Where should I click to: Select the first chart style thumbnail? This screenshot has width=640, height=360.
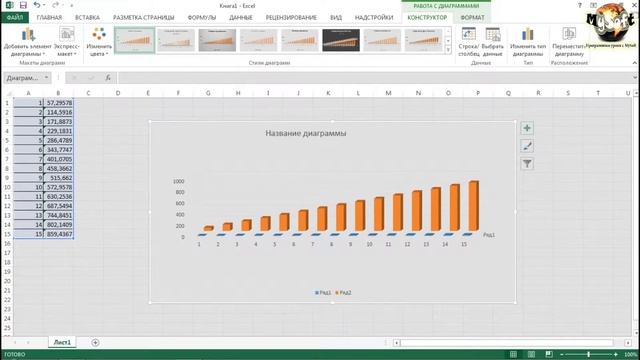pos(135,40)
